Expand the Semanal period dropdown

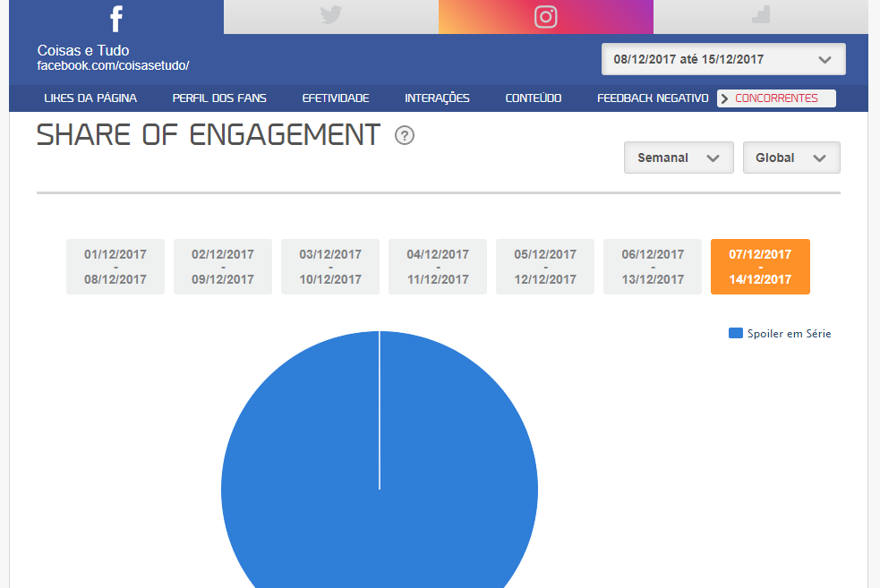[x=679, y=158]
